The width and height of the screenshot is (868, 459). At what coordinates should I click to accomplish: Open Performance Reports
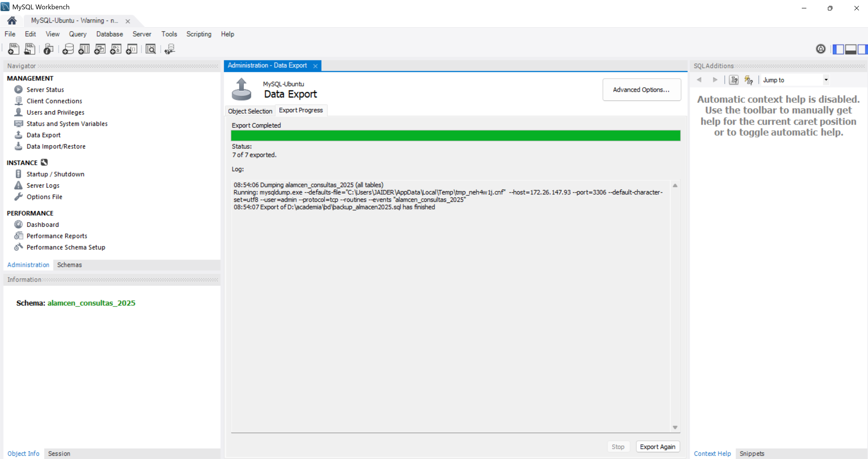click(x=57, y=236)
